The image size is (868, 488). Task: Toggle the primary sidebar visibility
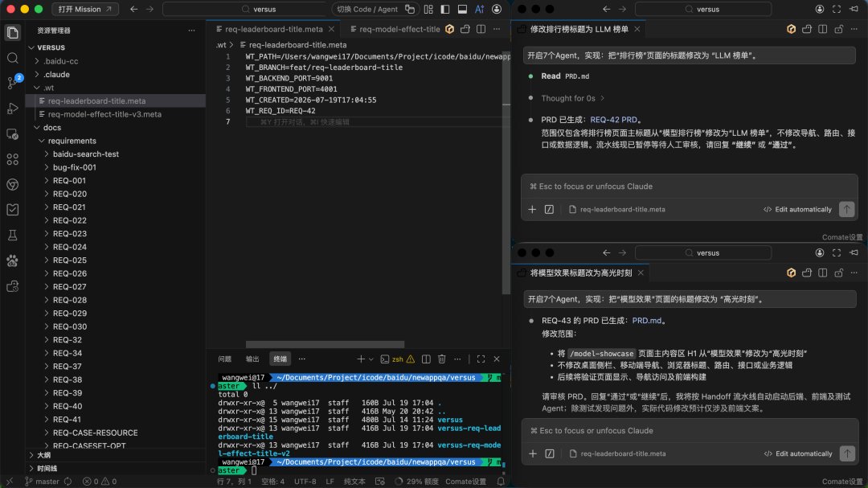tap(445, 9)
